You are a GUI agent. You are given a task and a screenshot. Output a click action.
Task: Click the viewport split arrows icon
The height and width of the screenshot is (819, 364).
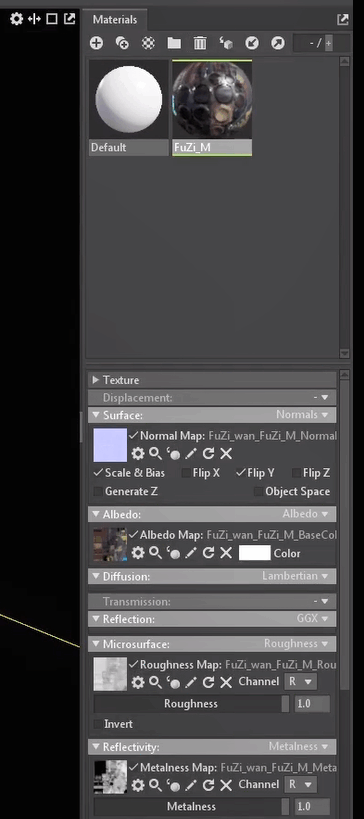tap(34, 19)
